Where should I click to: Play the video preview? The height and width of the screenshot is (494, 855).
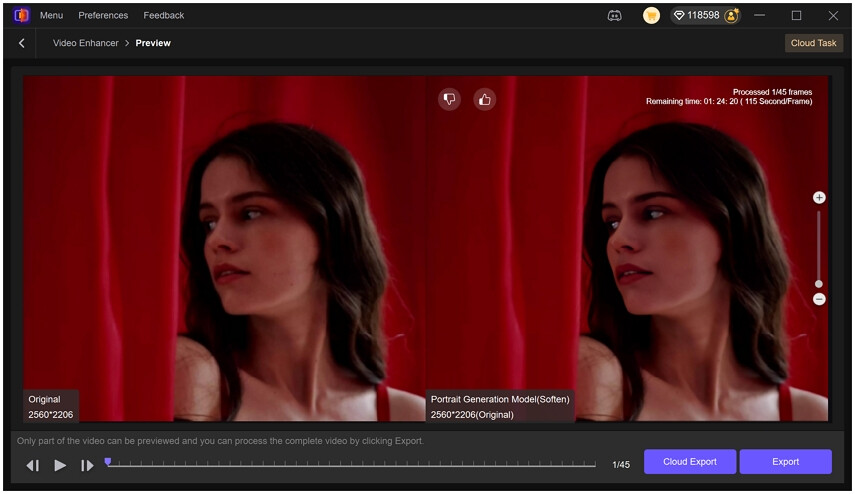coord(60,466)
